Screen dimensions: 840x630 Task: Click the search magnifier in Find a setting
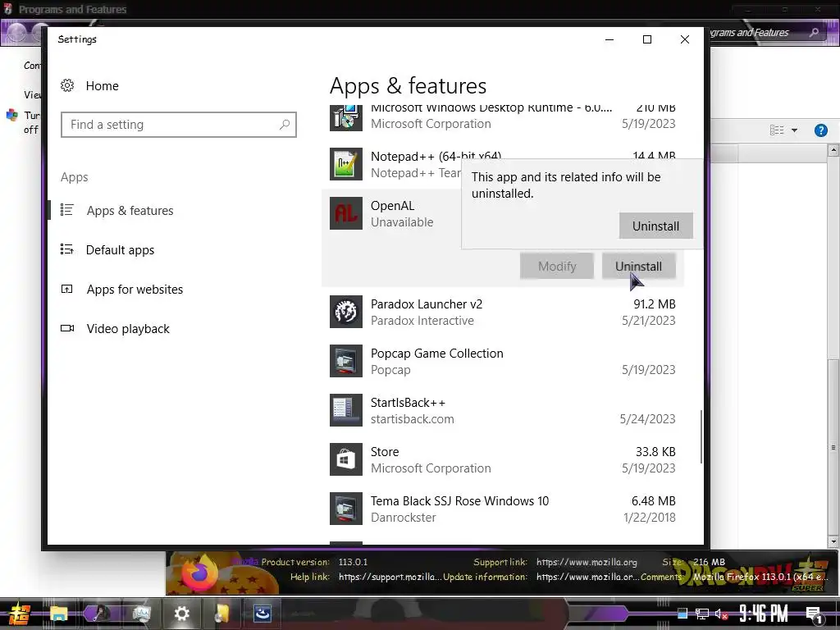[285, 125]
